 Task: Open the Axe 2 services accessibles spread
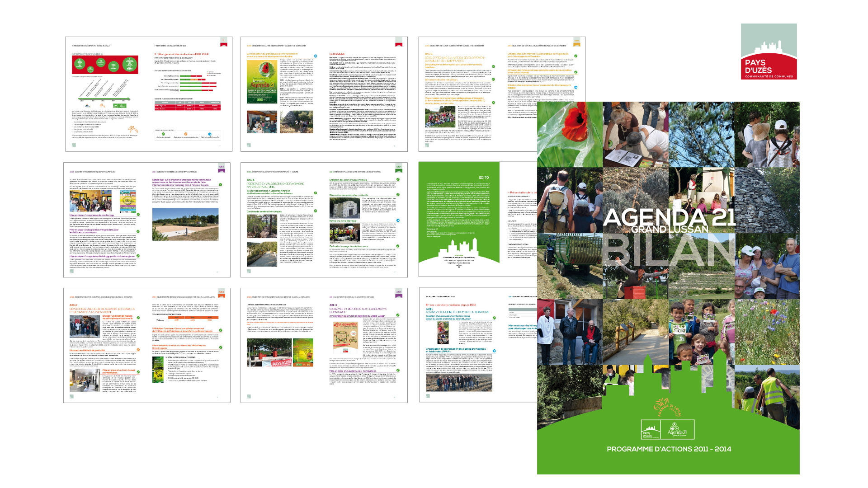[x=147, y=345]
